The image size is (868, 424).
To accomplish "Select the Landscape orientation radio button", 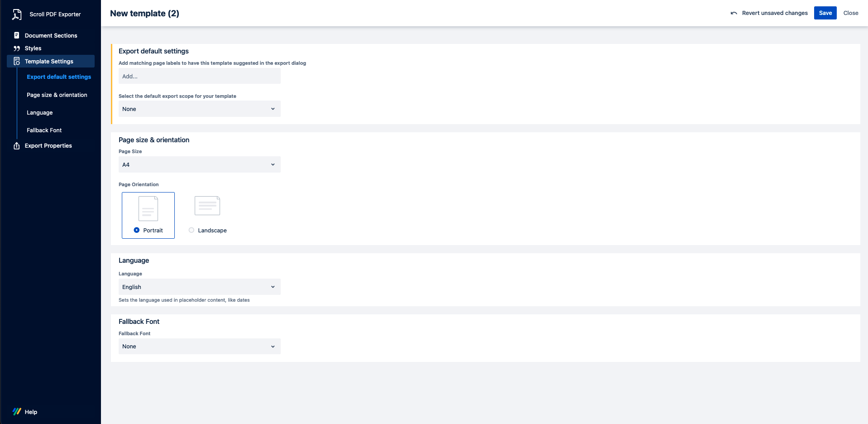I will pos(192,230).
